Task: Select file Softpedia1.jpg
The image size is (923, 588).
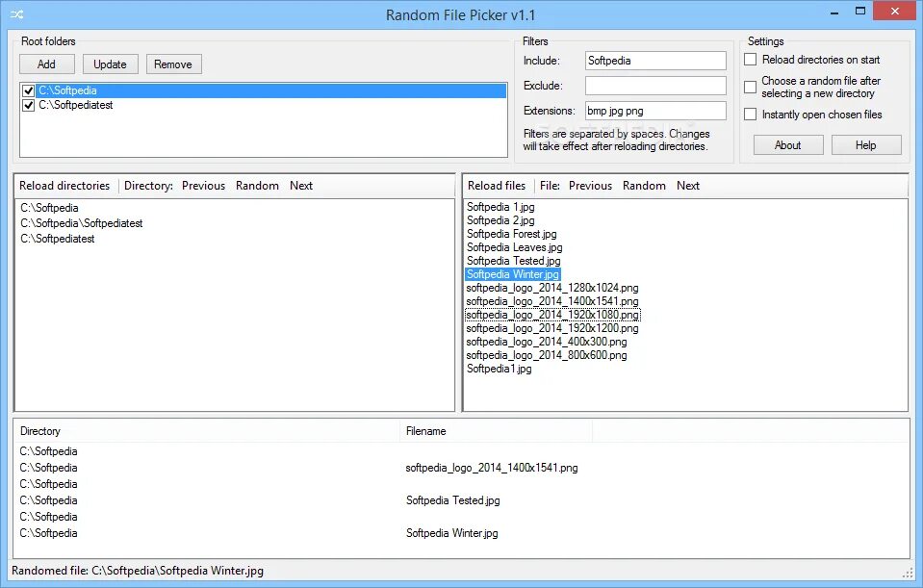Action: [500, 369]
